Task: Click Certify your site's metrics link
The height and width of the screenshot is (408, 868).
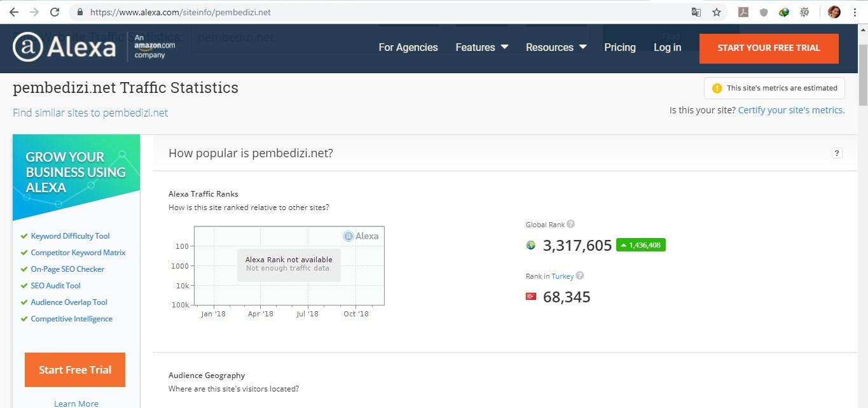Action: tap(791, 110)
